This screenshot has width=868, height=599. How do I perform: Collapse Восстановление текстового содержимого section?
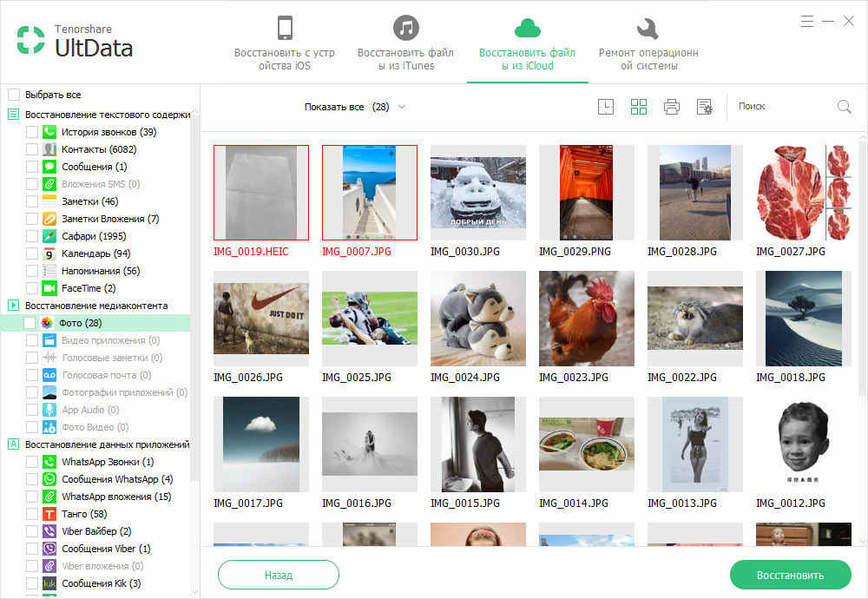click(x=13, y=115)
